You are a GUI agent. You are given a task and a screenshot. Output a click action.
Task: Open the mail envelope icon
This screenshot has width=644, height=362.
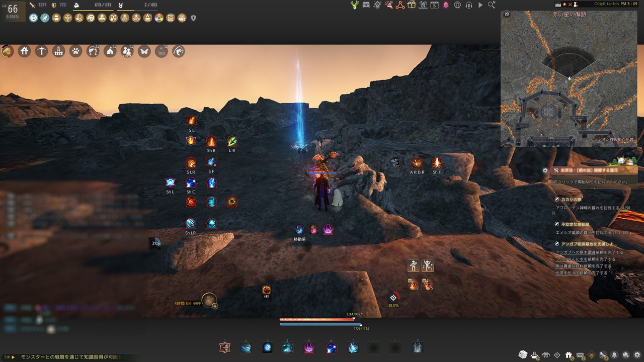(580, 355)
